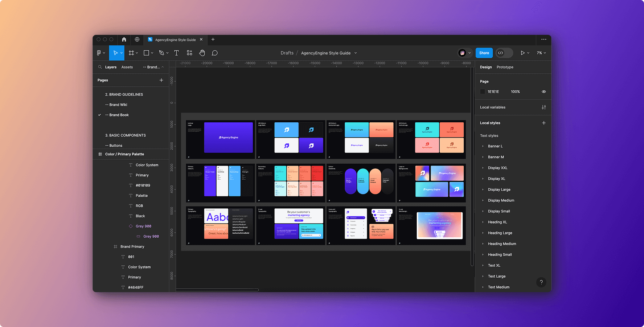Open the 7% zoom dropdown
Image resolution: width=644 pixels, height=327 pixels.
tap(541, 53)
